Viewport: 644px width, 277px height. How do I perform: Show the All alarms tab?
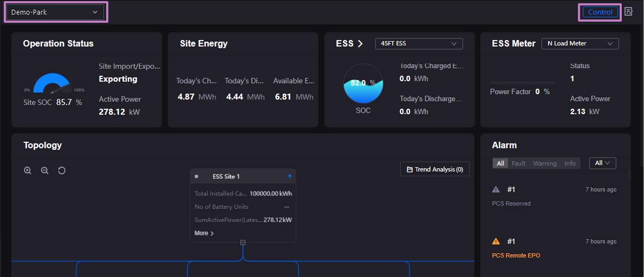tap(500, 163)
